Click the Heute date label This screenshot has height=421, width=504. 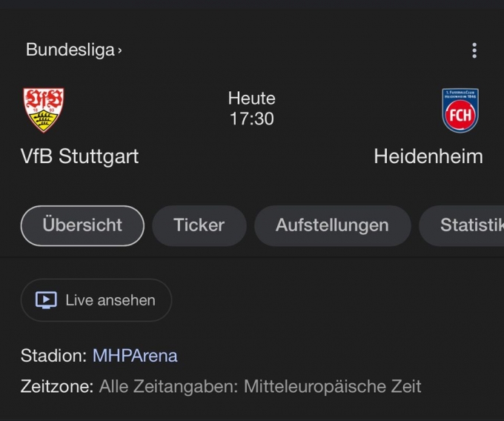[x=251, y=98]
